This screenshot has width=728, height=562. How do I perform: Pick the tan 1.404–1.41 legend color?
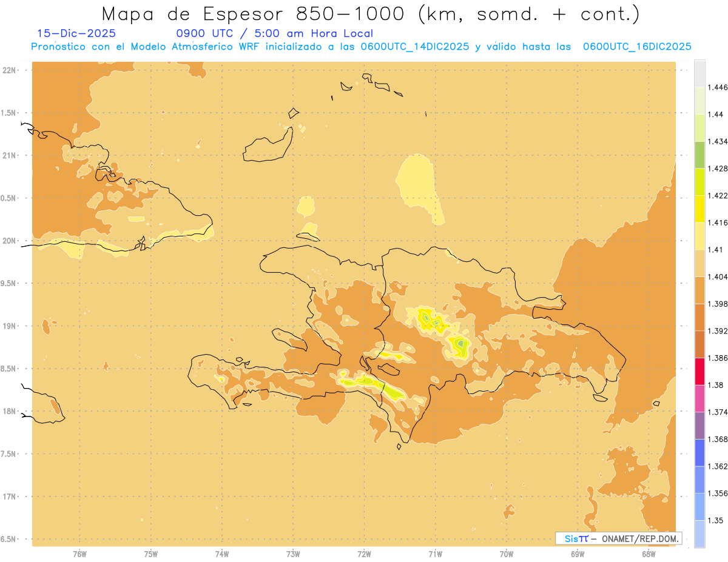(699, 263)
